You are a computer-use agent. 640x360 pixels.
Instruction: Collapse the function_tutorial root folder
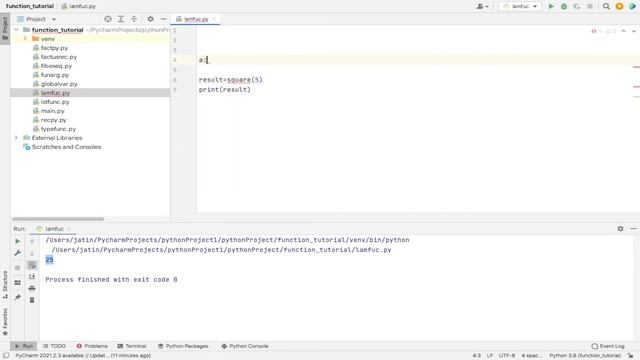coord(16,30)
